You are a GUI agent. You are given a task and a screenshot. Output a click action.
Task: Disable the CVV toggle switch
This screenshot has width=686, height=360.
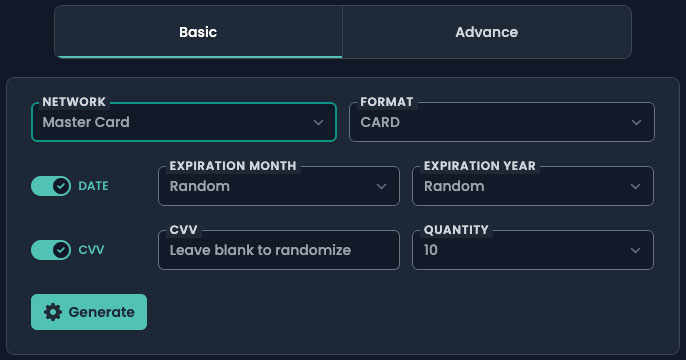(51, 250)
